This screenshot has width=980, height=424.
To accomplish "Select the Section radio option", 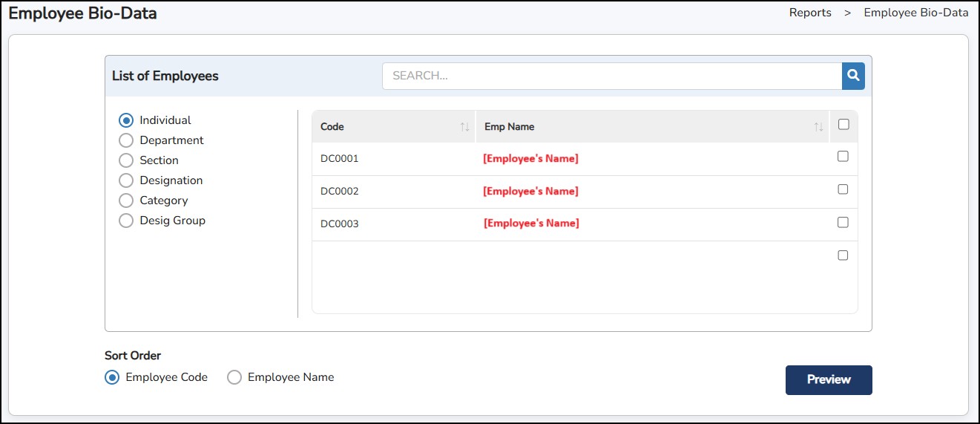I will click(x=126, y=160).
